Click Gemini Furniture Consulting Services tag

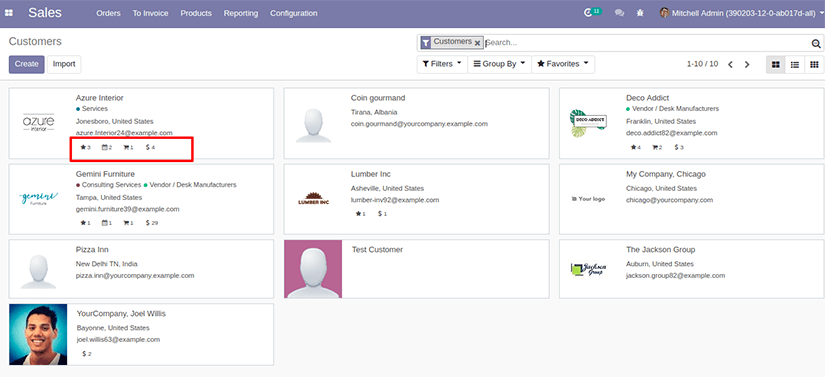coord(109,185)
